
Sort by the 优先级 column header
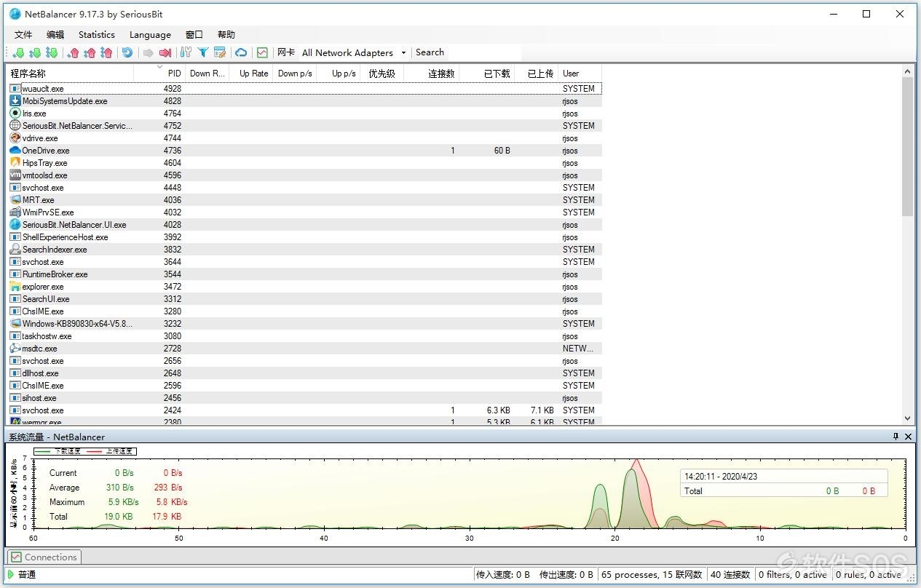click(382, 73)
